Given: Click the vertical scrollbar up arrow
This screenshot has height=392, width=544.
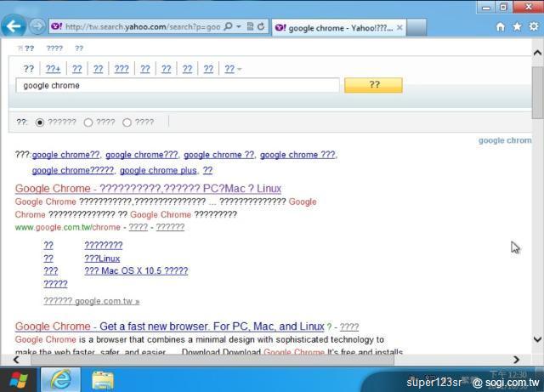Looking at the screenshot, I should point(537,53).
